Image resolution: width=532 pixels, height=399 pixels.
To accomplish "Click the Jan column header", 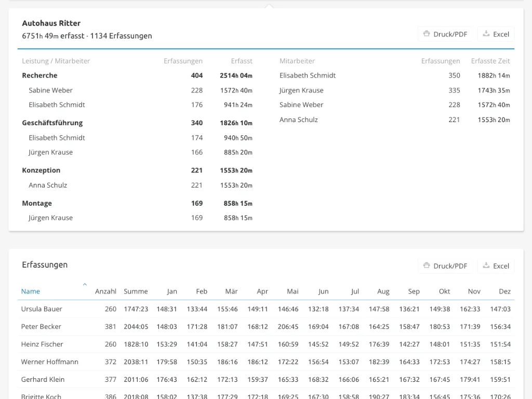I will [171, 291].
